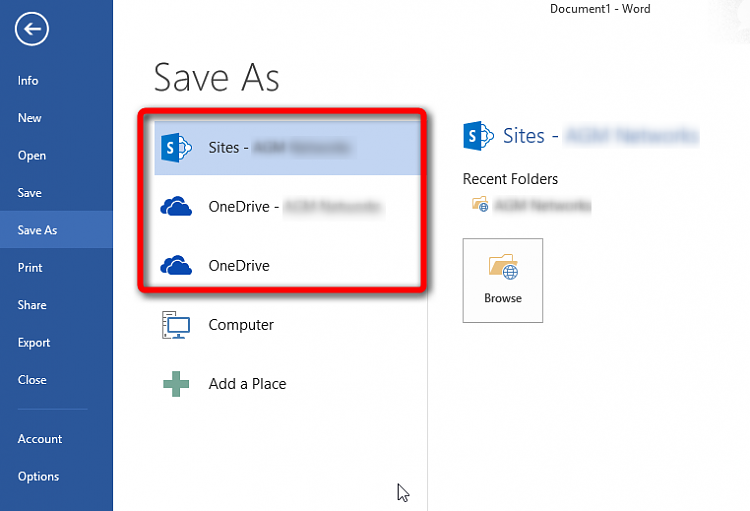This screenshot has width=750, height=511.
Task: Open the New document page
Action: (x=29, y=118)
